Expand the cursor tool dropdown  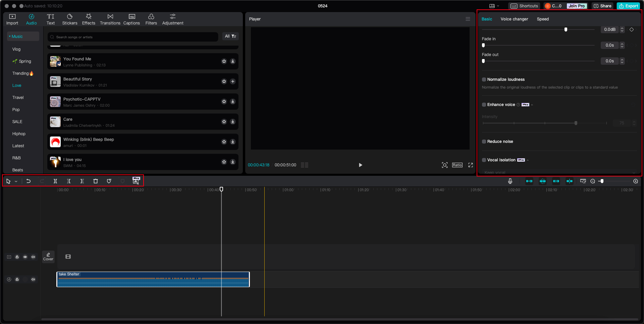pyautogui.click(x=15, y=181)
